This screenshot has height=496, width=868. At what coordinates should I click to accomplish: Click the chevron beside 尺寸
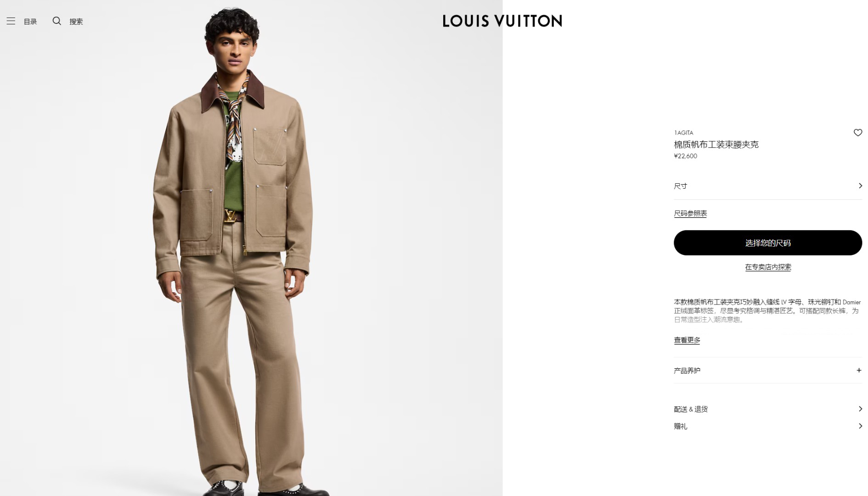click(x=860, y=186)
